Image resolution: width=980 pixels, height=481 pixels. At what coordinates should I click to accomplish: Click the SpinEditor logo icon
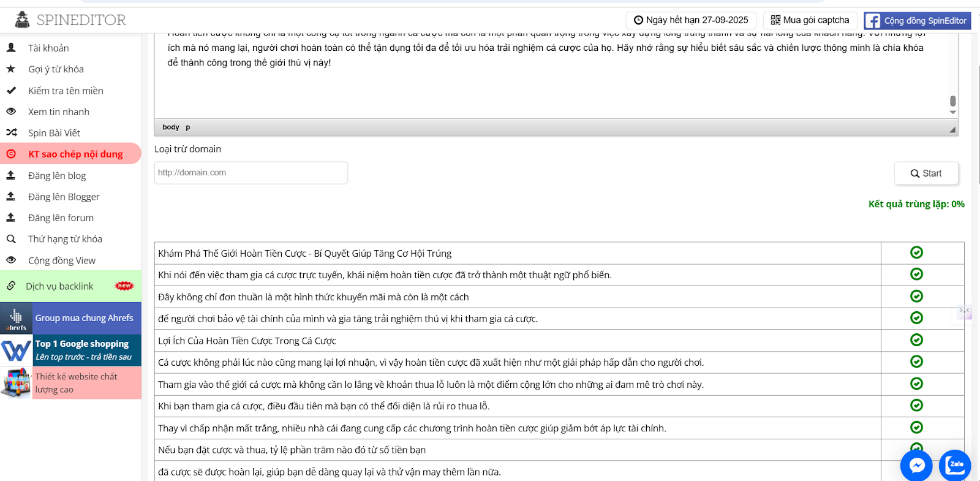pyautogui.click(x=22, y=20)
